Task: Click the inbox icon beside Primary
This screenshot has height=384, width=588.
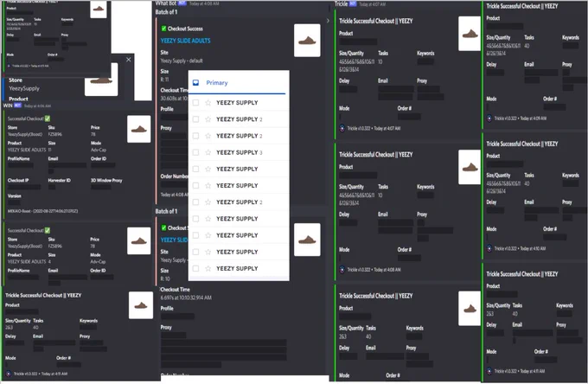Action: point(195,83)
